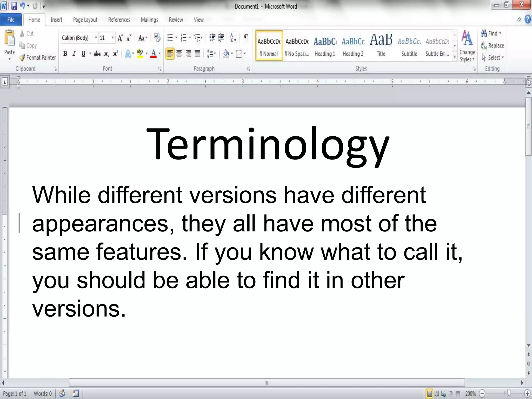Image resolution: width=532 pixels, height=399 pixels.
Task: Open the font size dropdown showing 11
Action: point(113,38)
